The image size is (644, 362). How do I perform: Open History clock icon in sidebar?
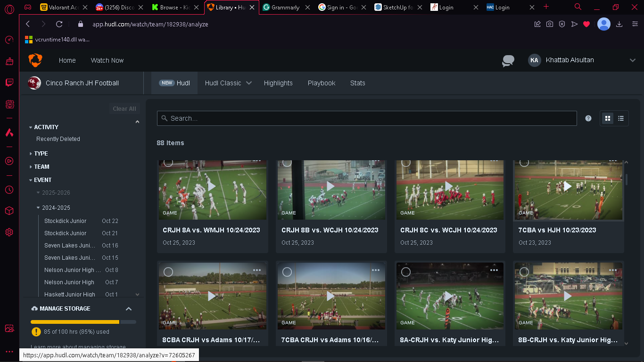(9, 189)
